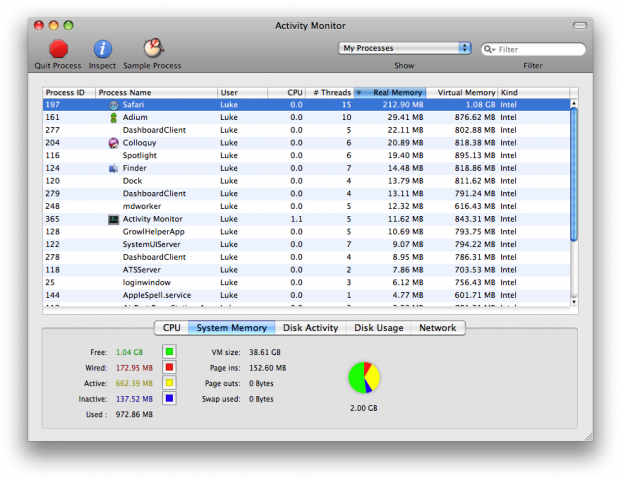The image size is (621, 480).
Task: Click the magnifier icon in Filter field
Action: click(x=489, y=49)
